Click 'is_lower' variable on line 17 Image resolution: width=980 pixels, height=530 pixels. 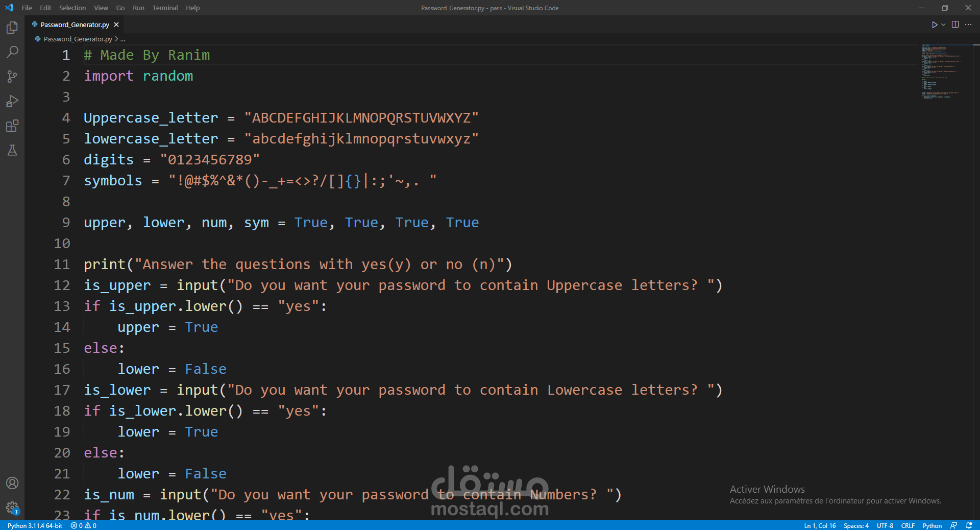tap(117, 390)
